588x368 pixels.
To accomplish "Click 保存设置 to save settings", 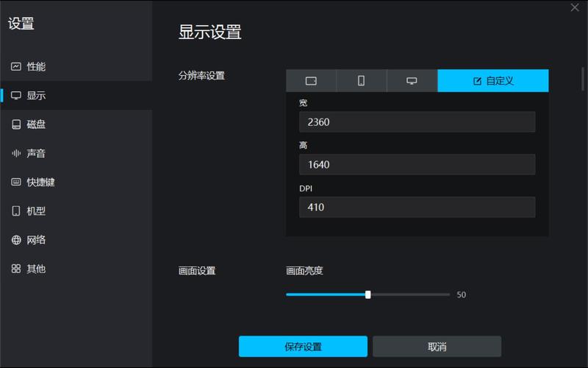I will point(303,347).
